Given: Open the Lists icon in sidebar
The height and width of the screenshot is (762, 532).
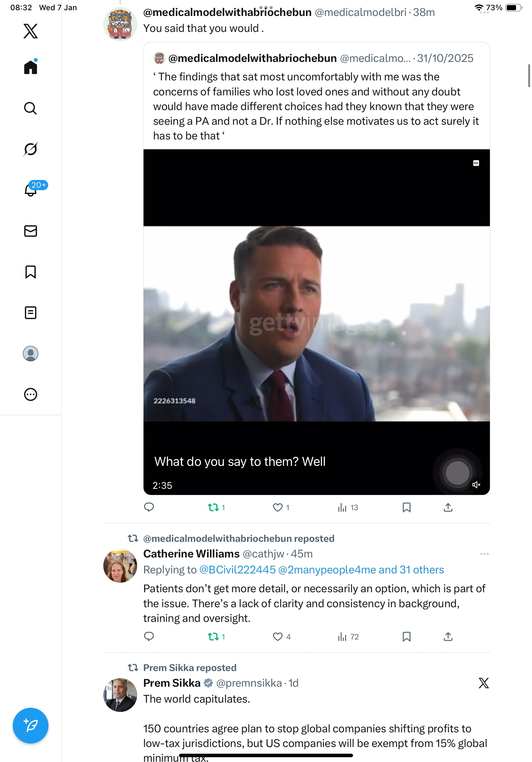Looking at the screenshot, I should pyautogui.click(x=31, y=313).
